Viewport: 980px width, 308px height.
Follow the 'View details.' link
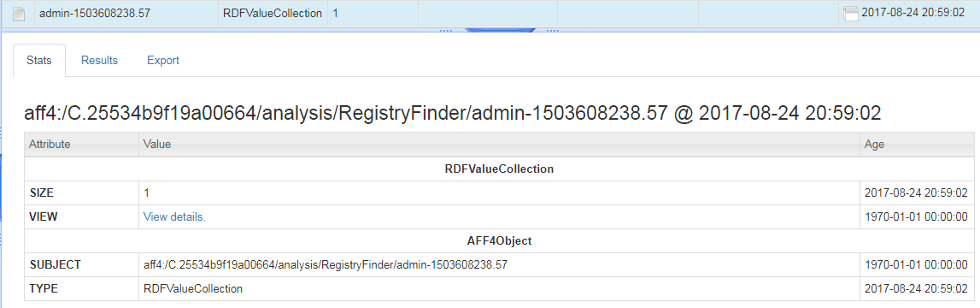174,217
